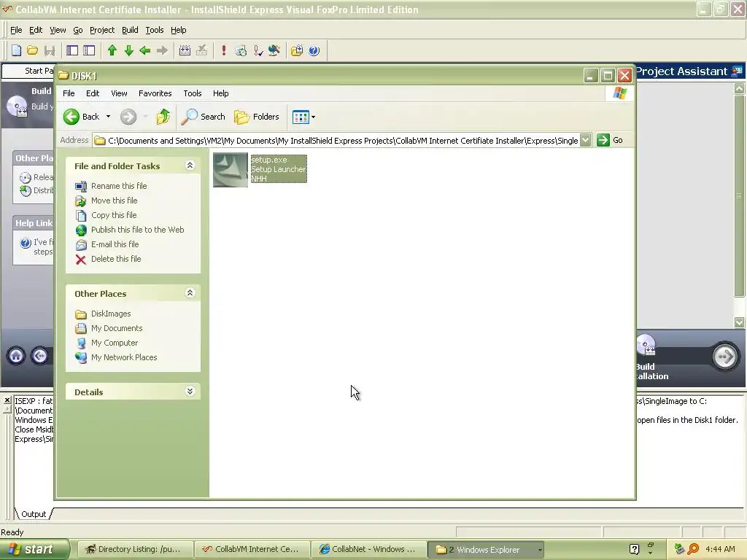Screen dimensions: 747x560
Task: Switch to CollabNet browser taskbar button
Action: tap(368, 550)
